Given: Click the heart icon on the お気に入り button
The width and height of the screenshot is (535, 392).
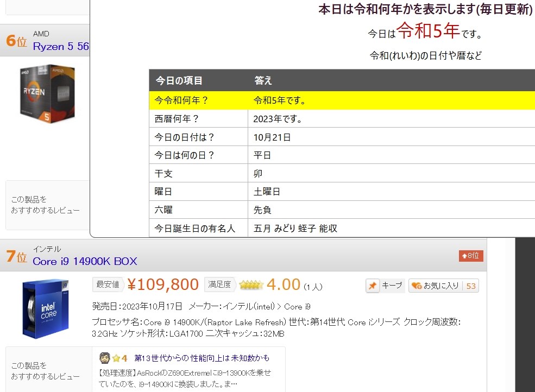Looking at the screenshot, I should (x=416, y=285).
